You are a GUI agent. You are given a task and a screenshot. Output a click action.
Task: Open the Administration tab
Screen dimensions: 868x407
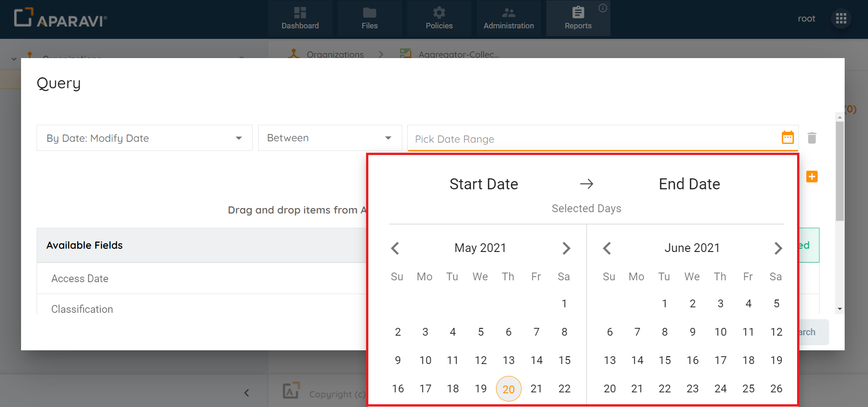coord(508,18)
